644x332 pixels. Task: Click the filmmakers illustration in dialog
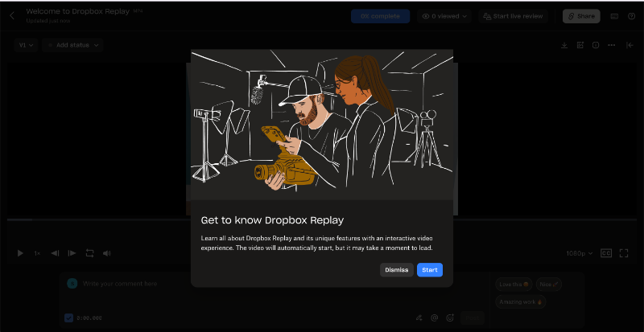pos(322,125)
